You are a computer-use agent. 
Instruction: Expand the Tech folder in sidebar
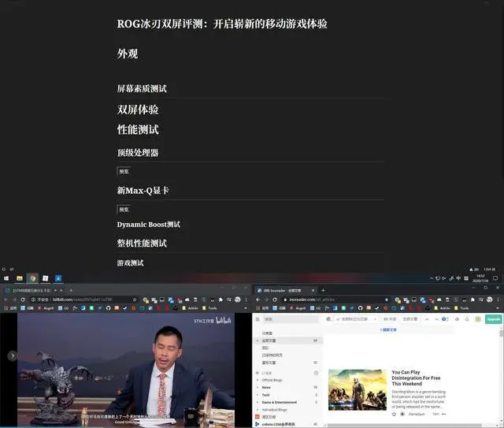tap(258, 394)
